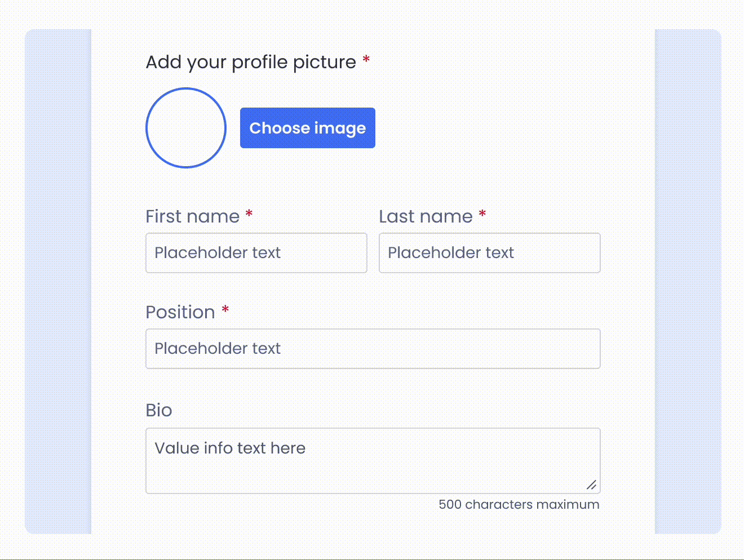The image size is (744, 560).
Task: Click the red asterisk beside Last name
Action: tap(482, 215)
